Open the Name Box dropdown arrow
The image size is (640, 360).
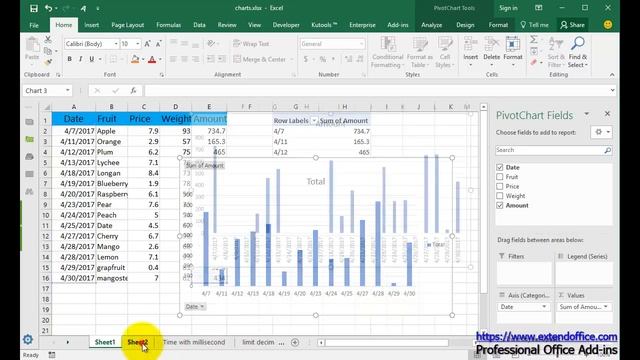[67, 91]
